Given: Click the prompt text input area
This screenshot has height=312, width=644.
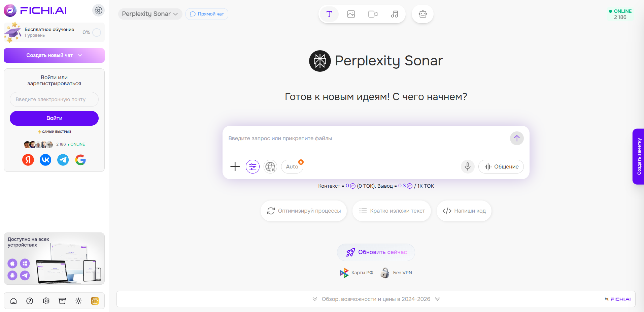Looking at the screenshot, I should [x=367, y=138].
